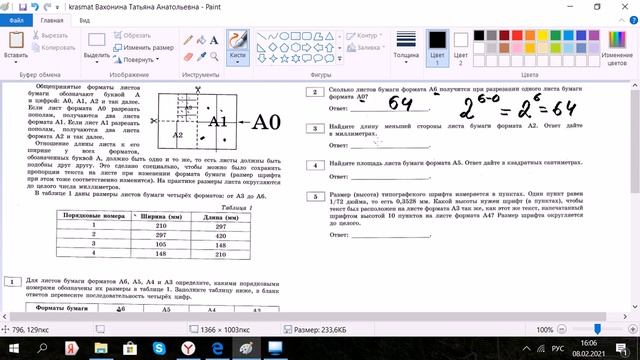Expand the Paste options dropdown arrow
This screenshot has height=360, width=640.
[x=16, y=62]
